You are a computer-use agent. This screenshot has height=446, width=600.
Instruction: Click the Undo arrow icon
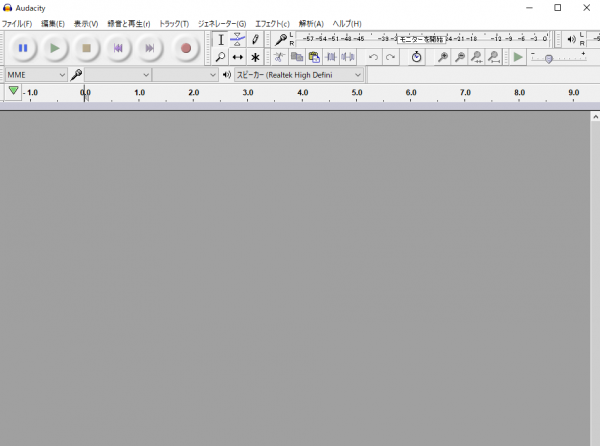pos(373,57)
